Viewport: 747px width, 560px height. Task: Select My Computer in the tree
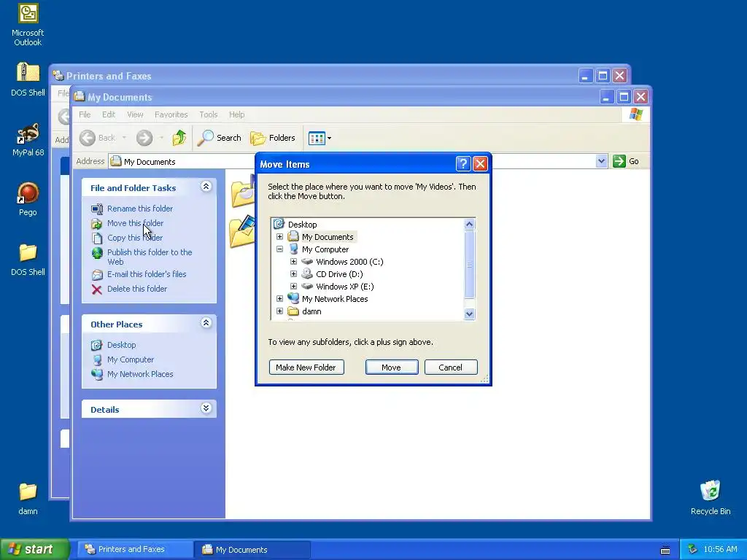(x=325, y=249)
